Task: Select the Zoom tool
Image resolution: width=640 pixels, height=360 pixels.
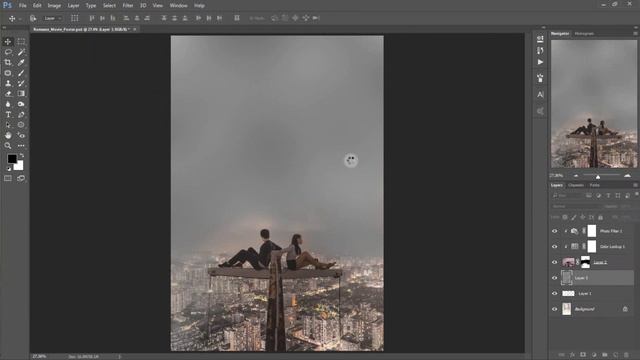Action: click(8, 146)
